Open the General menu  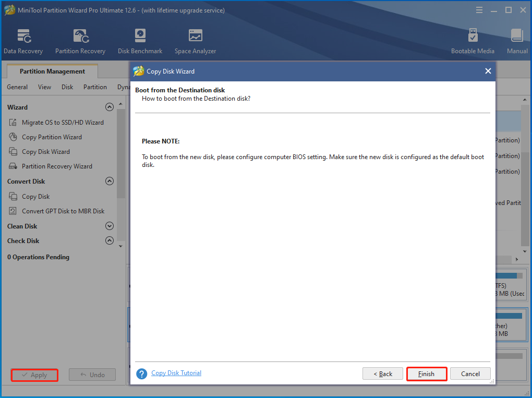17,87
